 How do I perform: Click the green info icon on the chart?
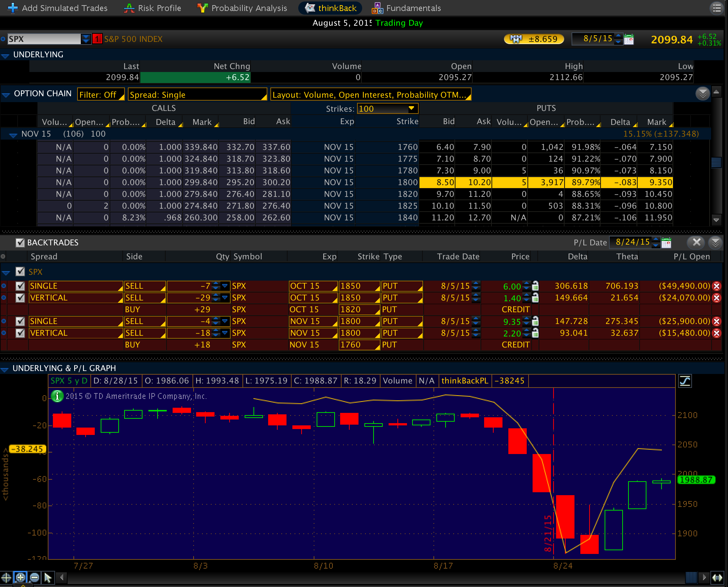tap(57, 396)
